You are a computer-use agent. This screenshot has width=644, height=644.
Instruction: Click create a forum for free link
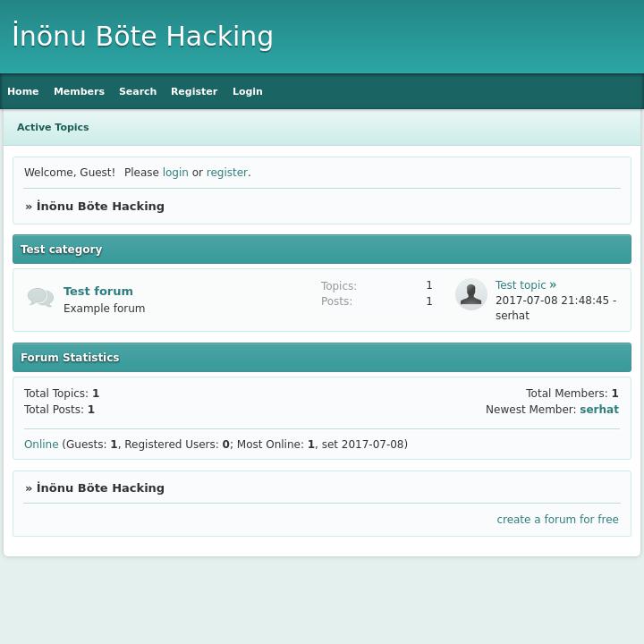point(557,520)
